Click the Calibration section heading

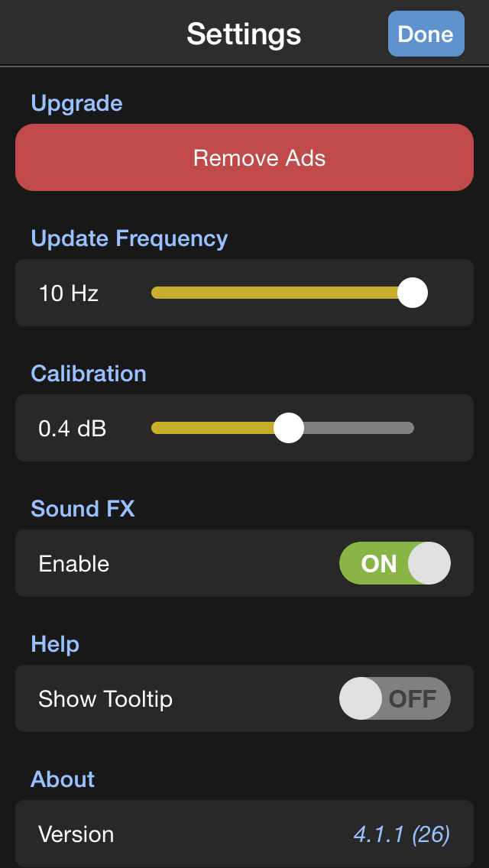88,374
